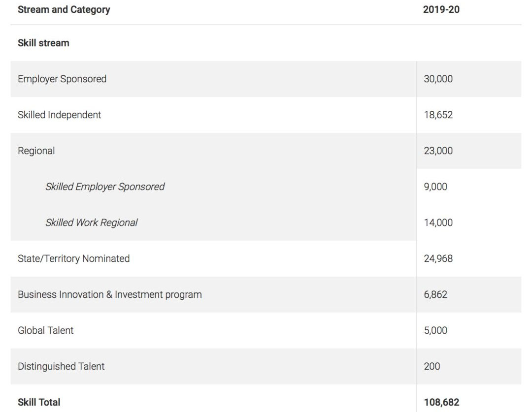Click the "Regional" row label
532x412 pixels.
pos(36,151)
